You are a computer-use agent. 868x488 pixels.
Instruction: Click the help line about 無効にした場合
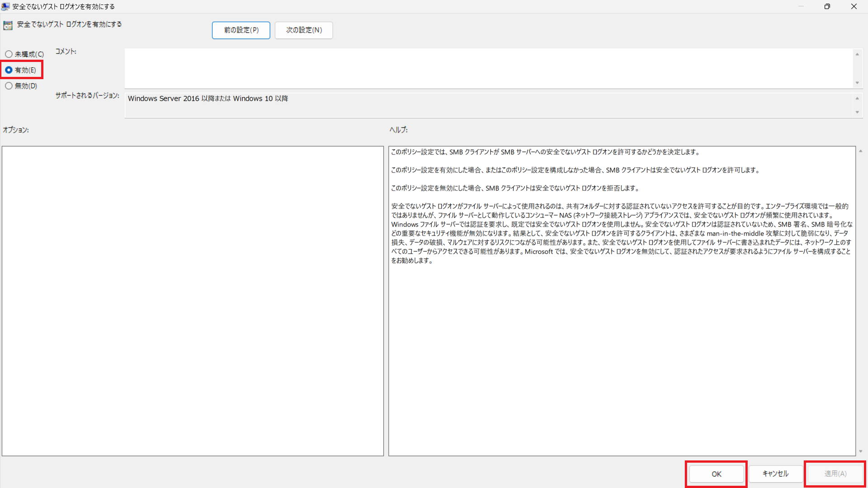pos(515,188)
